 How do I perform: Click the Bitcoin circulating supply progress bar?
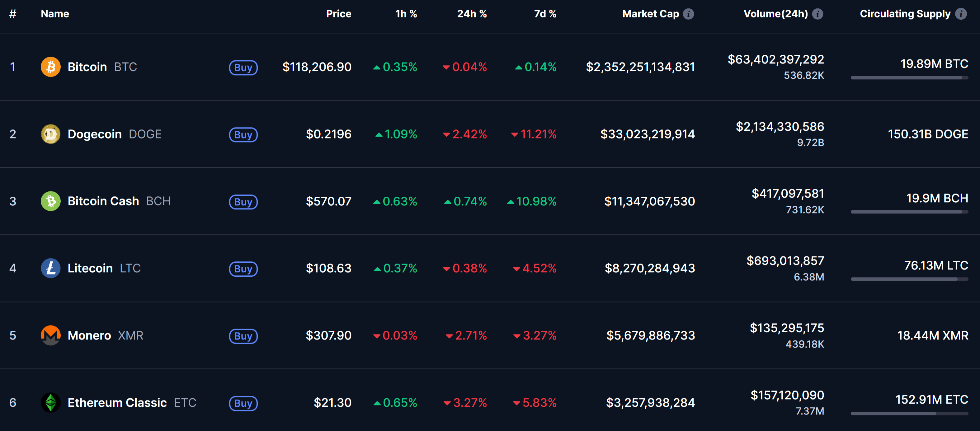(x=909, y=77)
